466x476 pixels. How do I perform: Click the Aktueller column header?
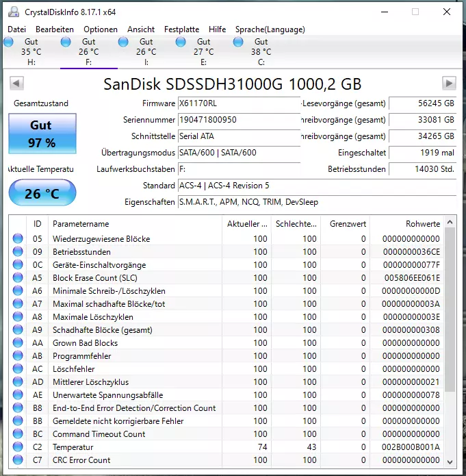point(246,224)
